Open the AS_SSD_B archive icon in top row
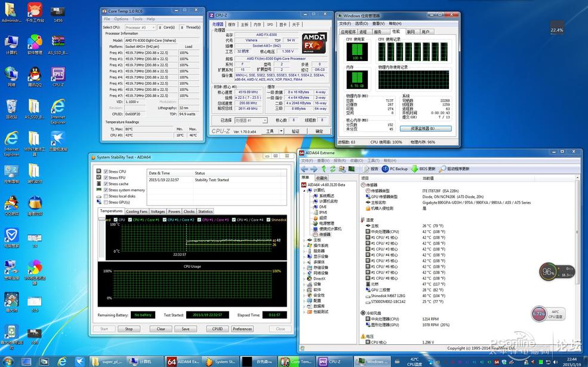588x367 pixels. 58,45
